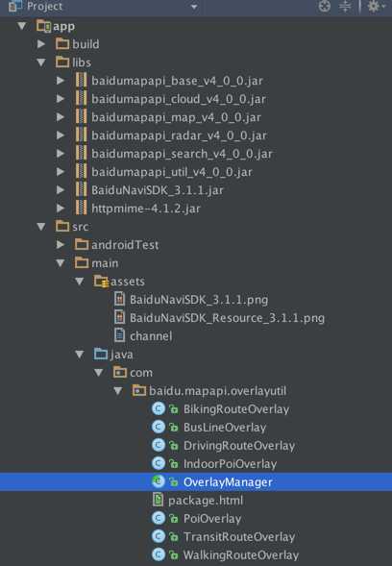The image size is (392, 566).
Task: Click the collapse all icon in header
Action: 345,6
